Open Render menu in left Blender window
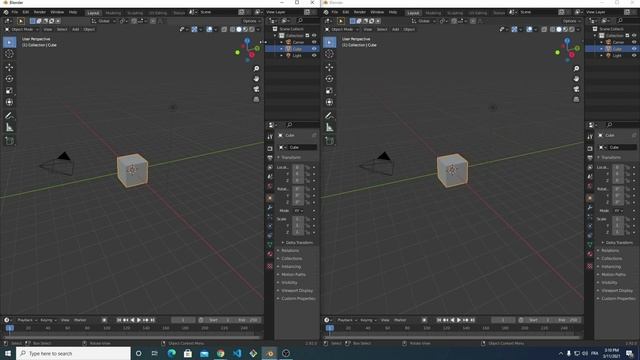 coord(40,12)
